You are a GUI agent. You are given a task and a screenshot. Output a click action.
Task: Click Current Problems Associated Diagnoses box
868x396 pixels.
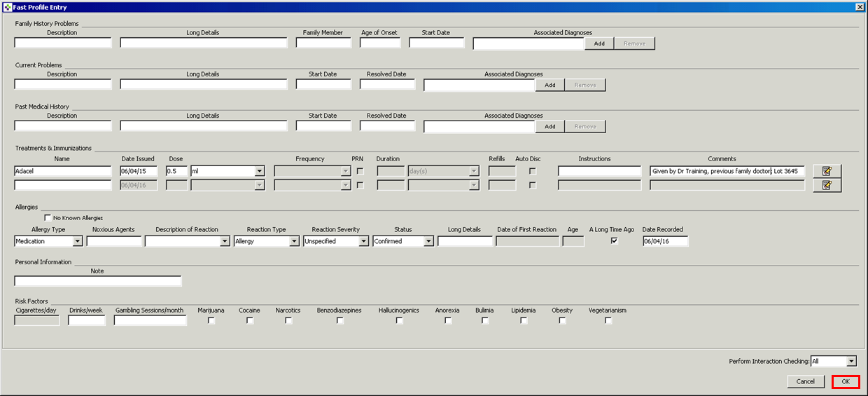pyautogui.click(x=479, y=85)
